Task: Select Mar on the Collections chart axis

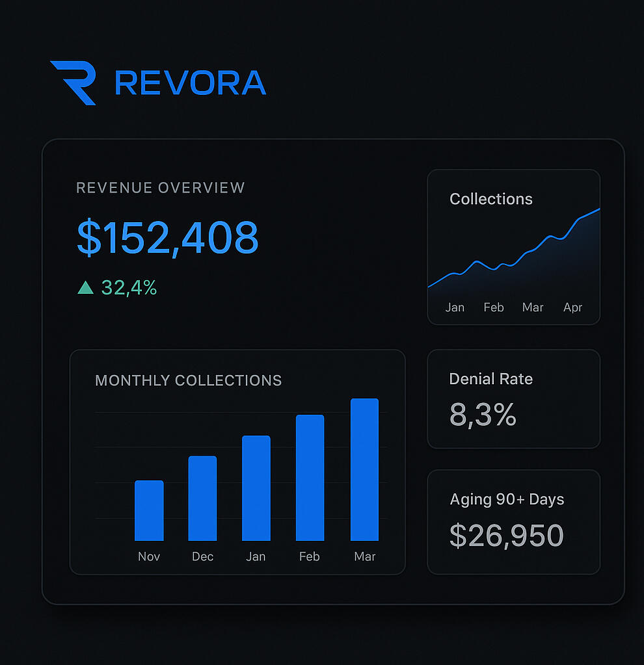Action: coord(533,307)
